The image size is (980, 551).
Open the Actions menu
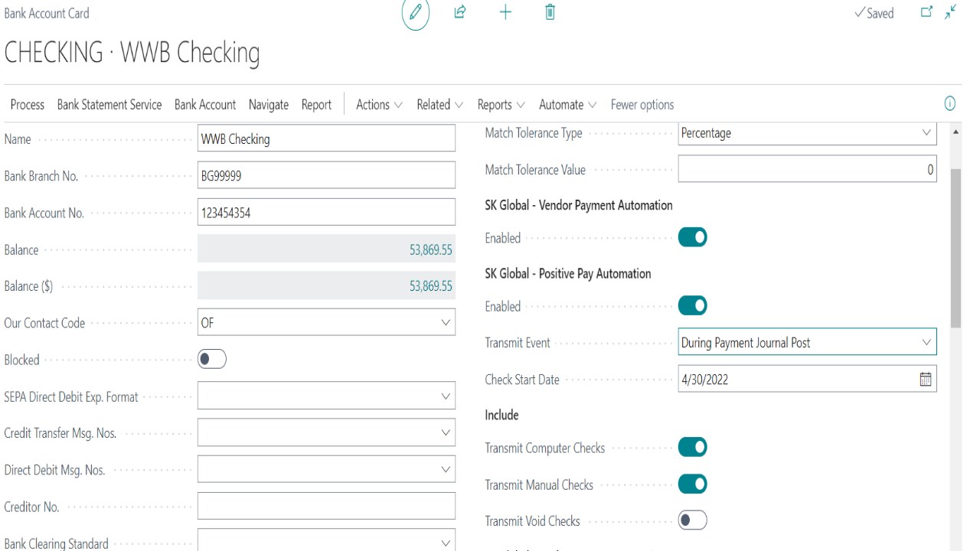point(379,105)
